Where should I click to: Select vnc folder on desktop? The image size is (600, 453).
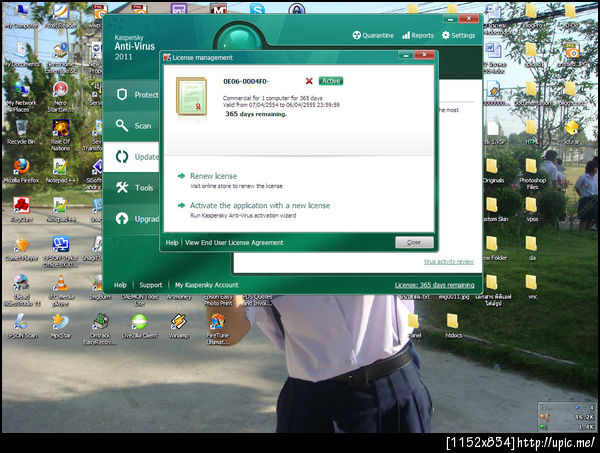(x=532, y=287)
